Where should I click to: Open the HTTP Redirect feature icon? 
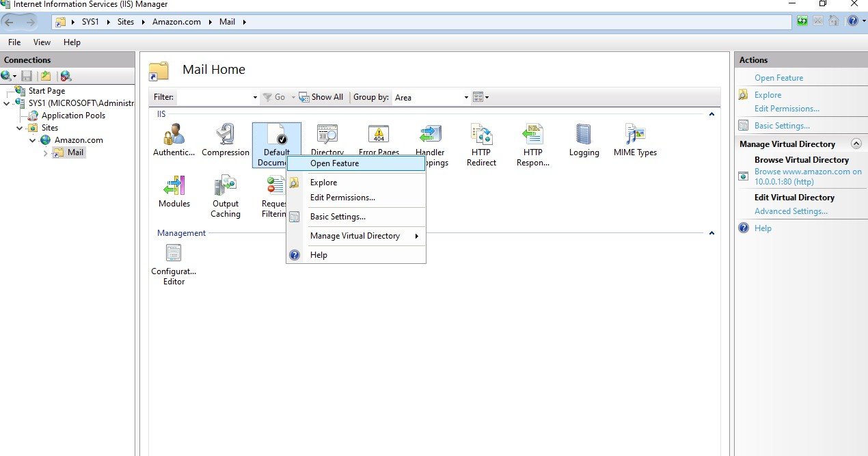[481, 145]
